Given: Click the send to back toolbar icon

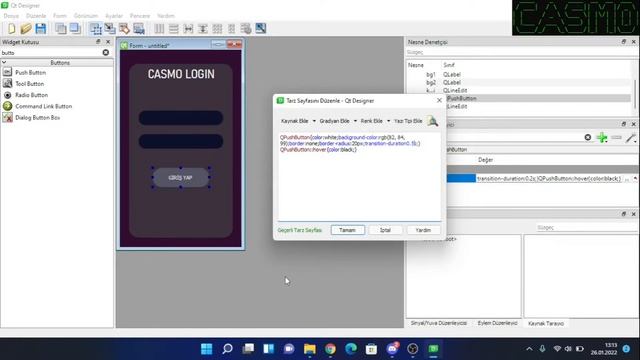Looking at the screenshot, I should [60, 28].
